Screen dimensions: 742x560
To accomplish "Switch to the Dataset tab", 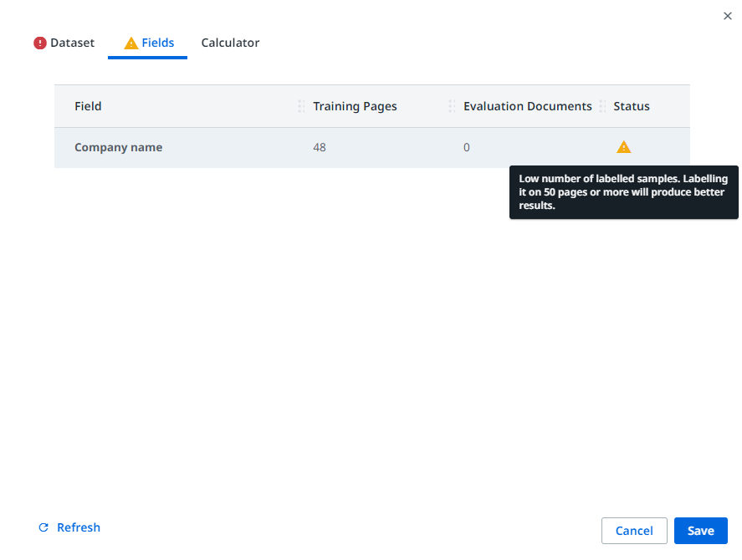I will (x=72, y=43).
